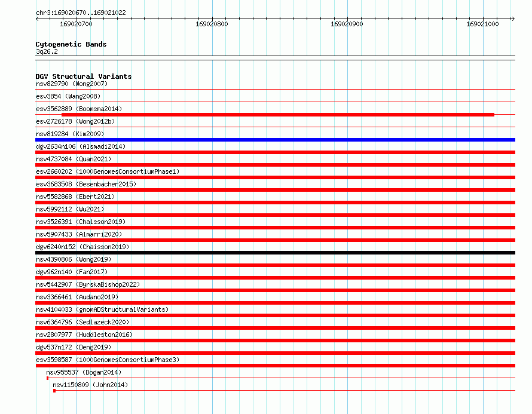This screenshot has width=532, height=414.
Task: Open nsv1150809 (John2014) label
Action: click(90, 385)
